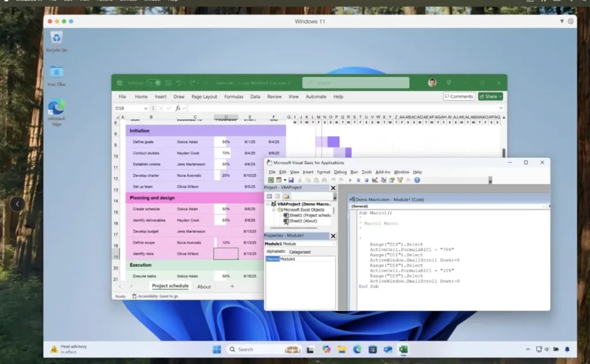590x364 pixels.
Task: Select the Break icon on the VBA toolbar
Action: click(x=358, y=180)
